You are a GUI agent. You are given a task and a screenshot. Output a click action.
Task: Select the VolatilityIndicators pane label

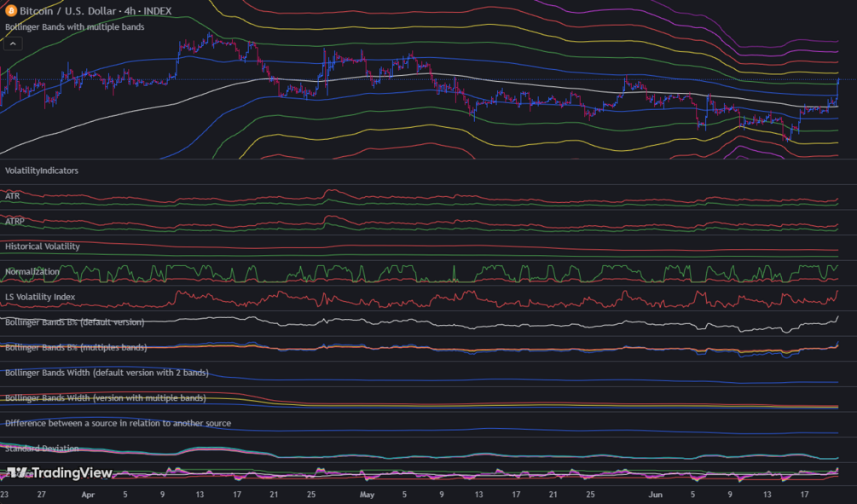(x=42, y=171)
